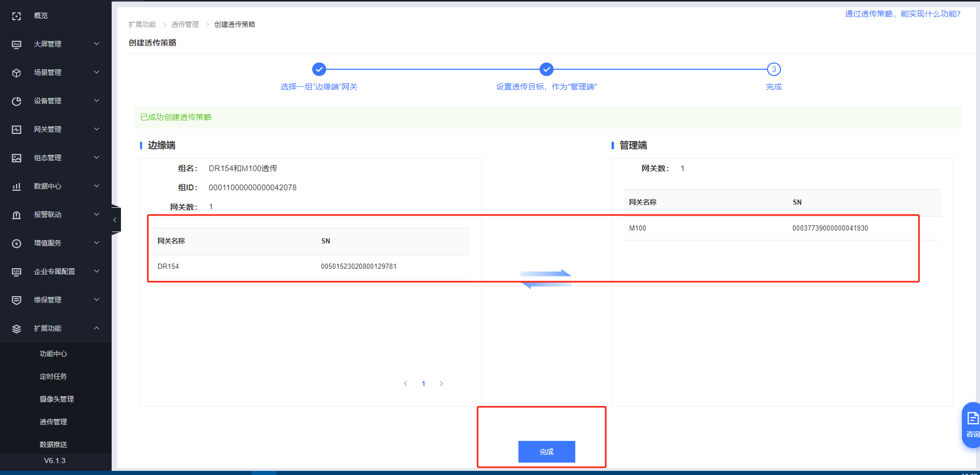Viewport: 980px width, 475px height.
Task: Expand the 增值服务 submenu arrow
Action: tap(97, 243)
